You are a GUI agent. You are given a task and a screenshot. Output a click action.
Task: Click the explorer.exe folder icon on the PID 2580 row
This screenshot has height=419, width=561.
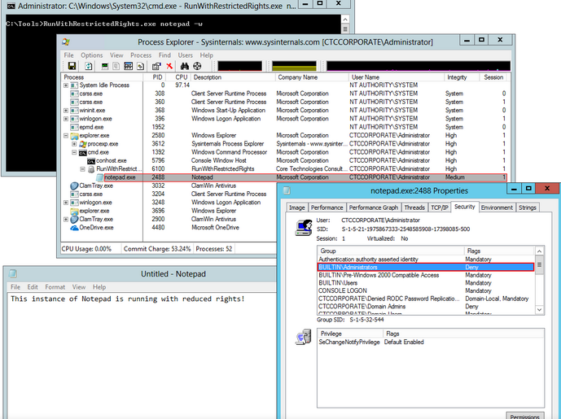point(74,136)
